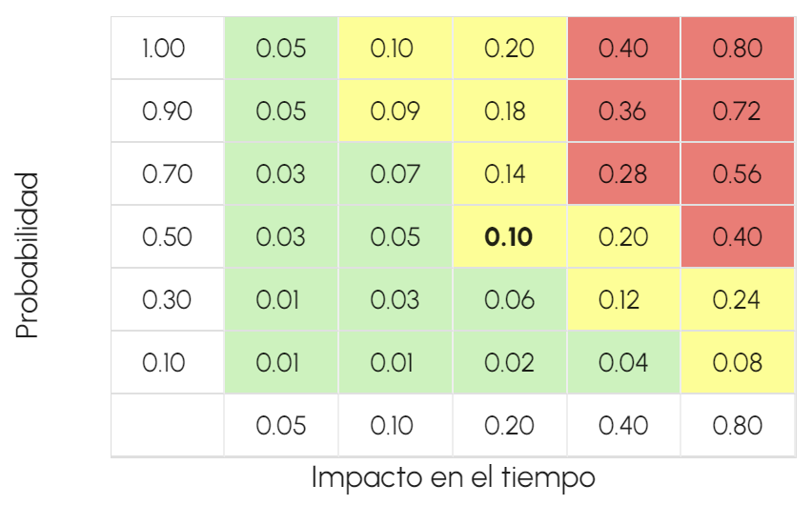
Task: Click the Impacto en el tiempo label
Action: click(453, 476)
